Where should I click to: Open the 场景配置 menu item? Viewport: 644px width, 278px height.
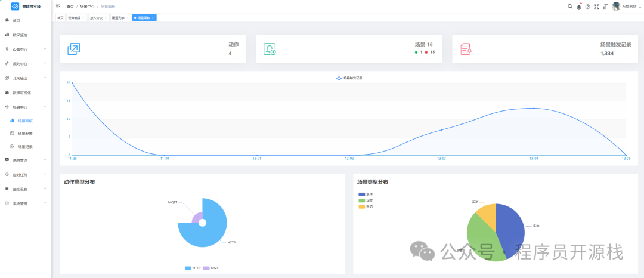click(26, 134)
